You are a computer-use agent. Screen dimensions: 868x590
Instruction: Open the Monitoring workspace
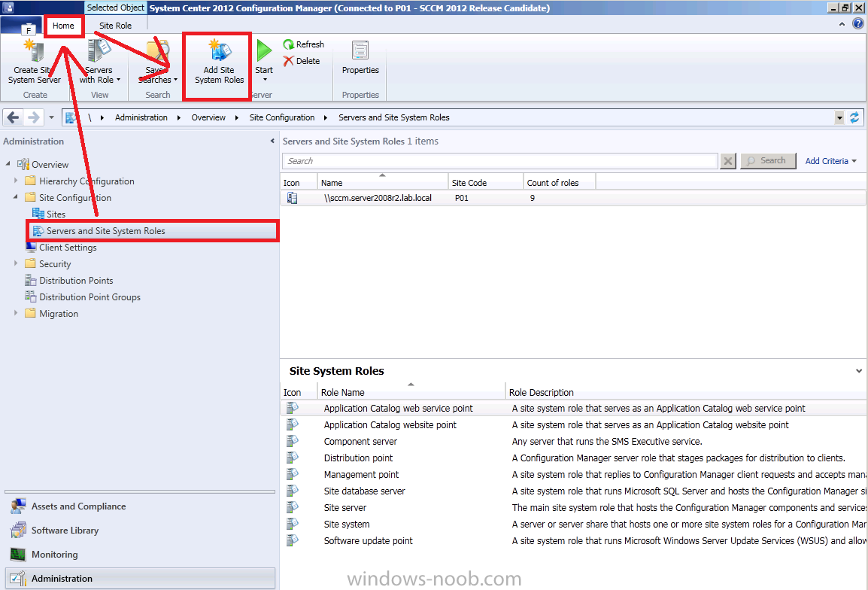[x=139, y=555]
